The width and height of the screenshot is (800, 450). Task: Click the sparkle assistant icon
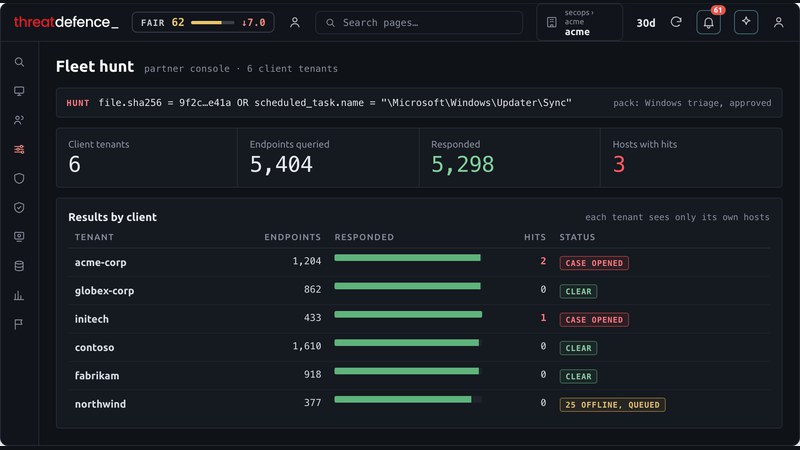[746, 22]
